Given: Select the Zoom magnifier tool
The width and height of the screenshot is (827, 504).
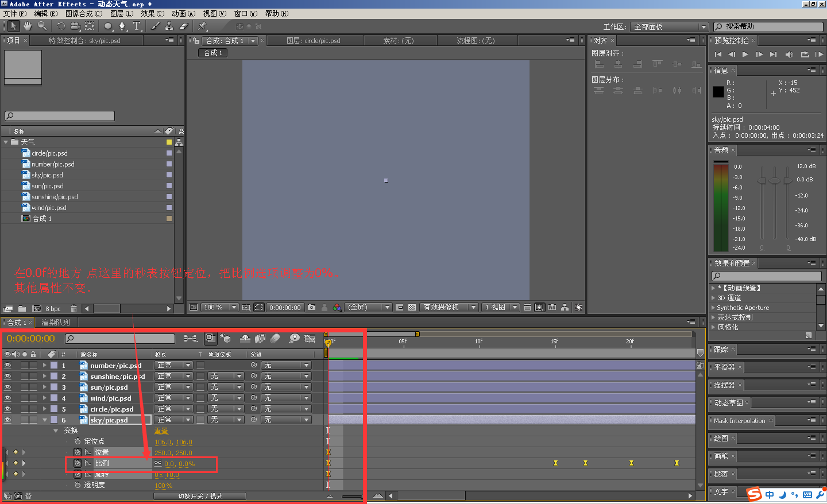Looking at the screenshot, I should point(42,26).
